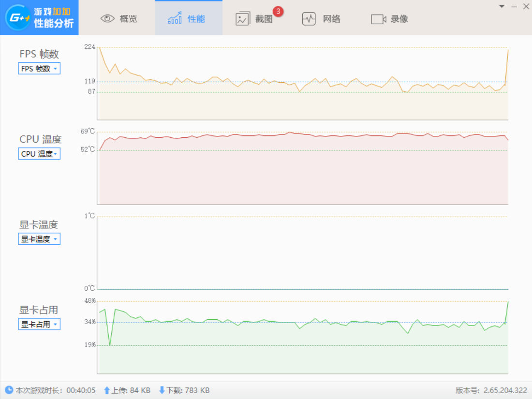
Task: Open the 显卡占用 dropdown selector
Action: (x=39, y=324)
